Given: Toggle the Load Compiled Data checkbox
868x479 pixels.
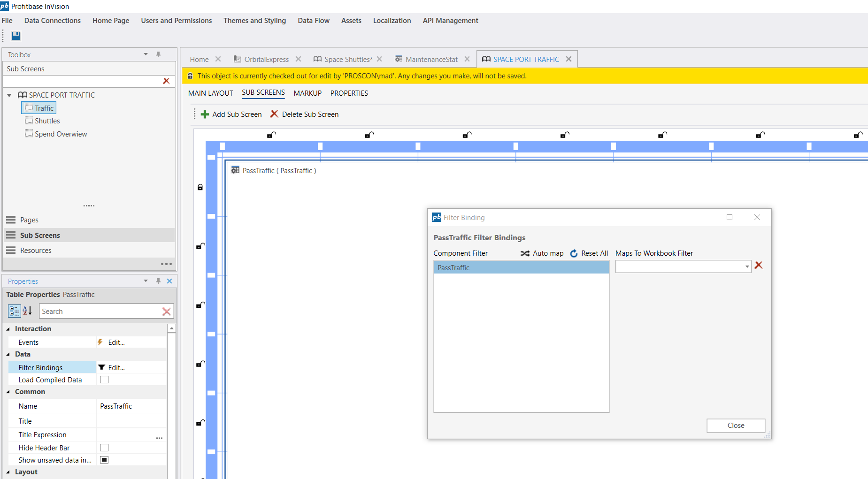Looking at the screenshot, I should click(x=104, y=380).
